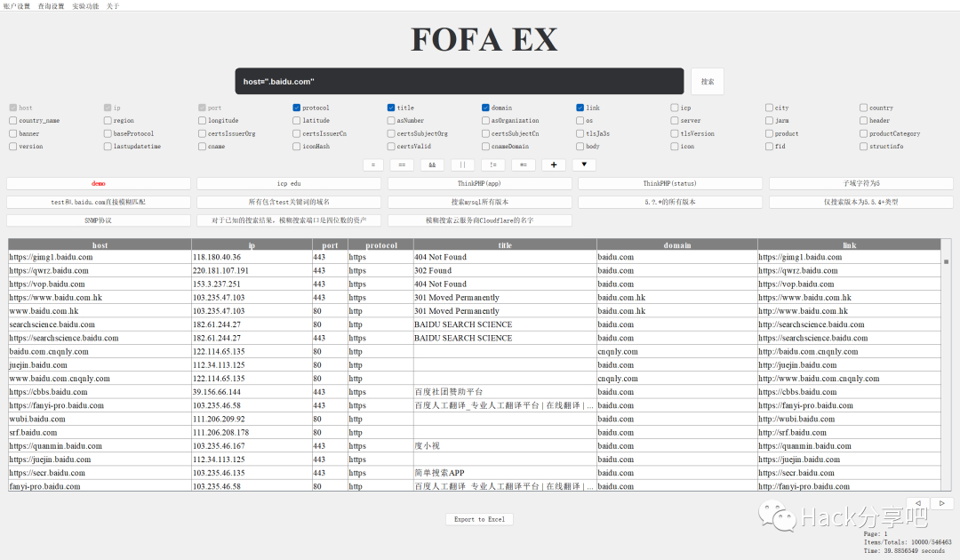Sort by the host column header
The image size is (960, 560).
(x=100, y=244)
